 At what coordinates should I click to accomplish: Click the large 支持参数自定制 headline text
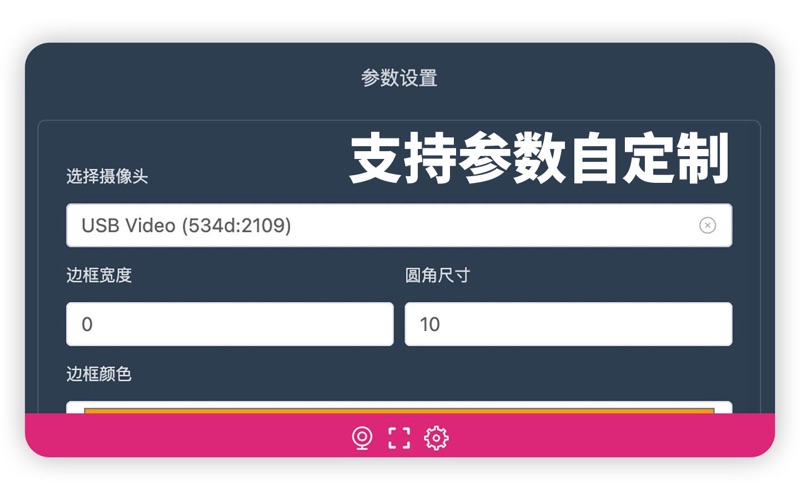pos(539,159)
